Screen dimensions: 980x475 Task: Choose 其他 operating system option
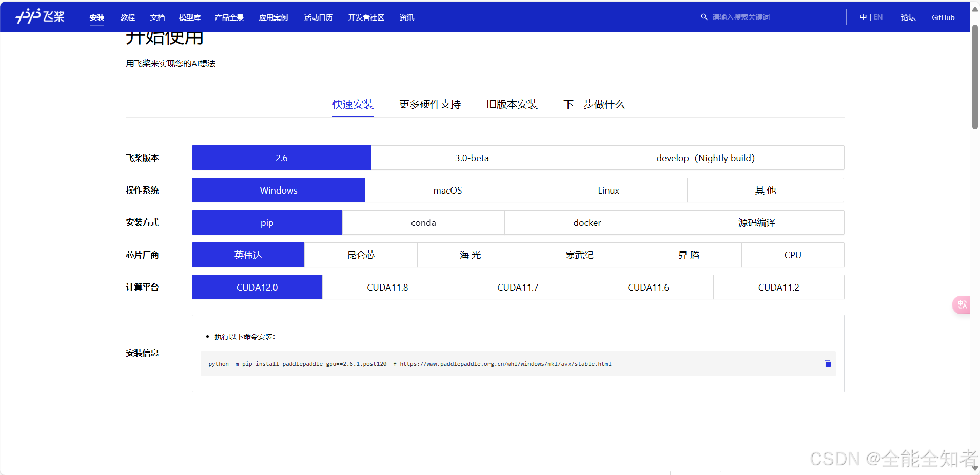pyautogui.click(x=766, y=190)
